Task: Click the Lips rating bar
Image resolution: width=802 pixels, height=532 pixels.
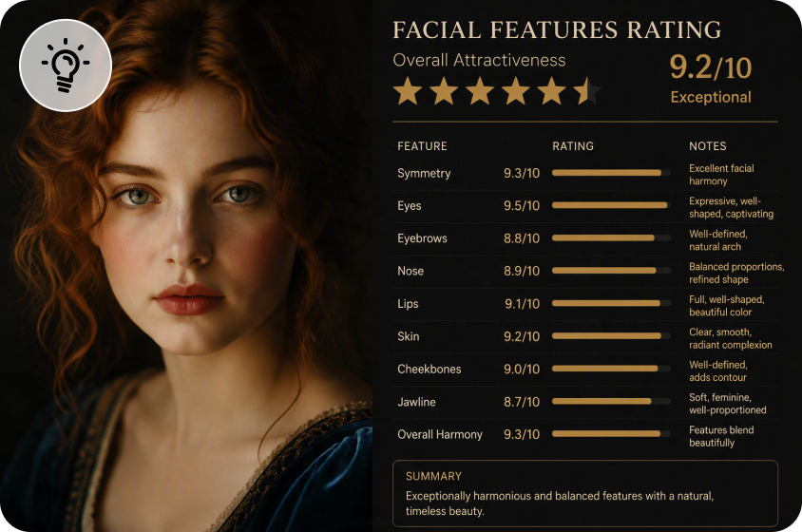Action: tap(611, 303)
